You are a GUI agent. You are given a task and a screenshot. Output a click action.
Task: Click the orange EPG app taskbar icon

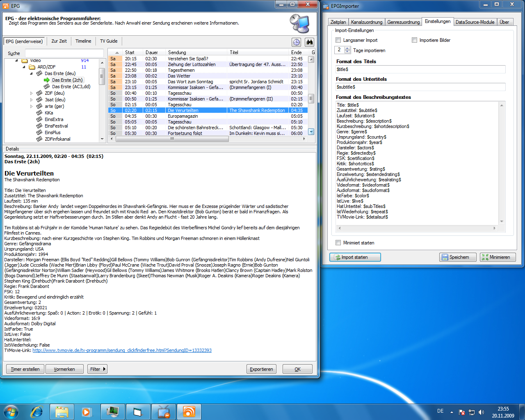click(x=189, y=411)
